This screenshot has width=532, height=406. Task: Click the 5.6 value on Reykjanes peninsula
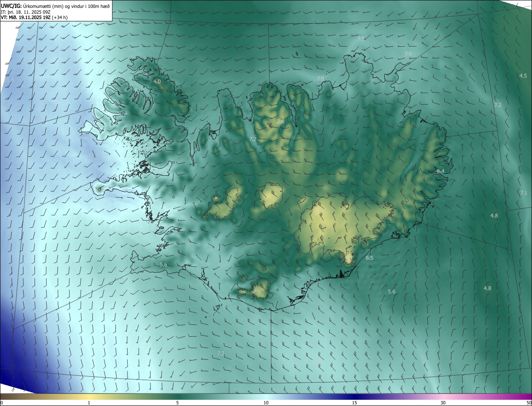(163, 264)
